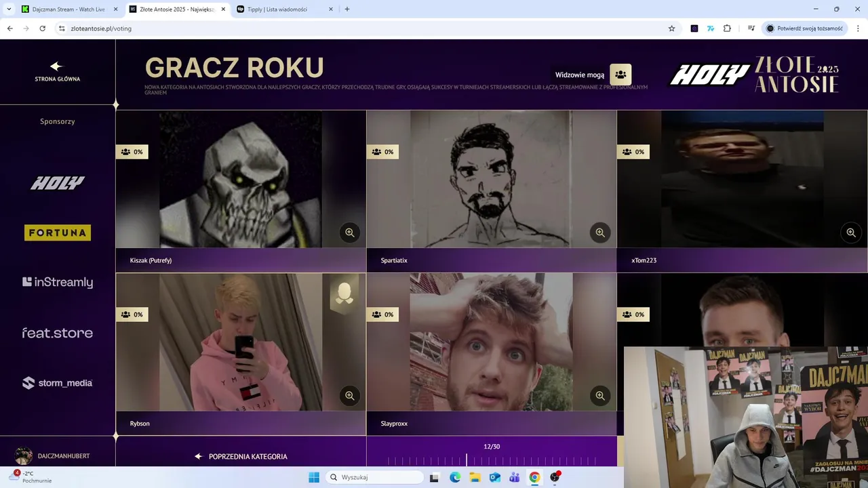The height and width of the screenshot is (488, 868).
Task: Reload the page
Action: 42,28
